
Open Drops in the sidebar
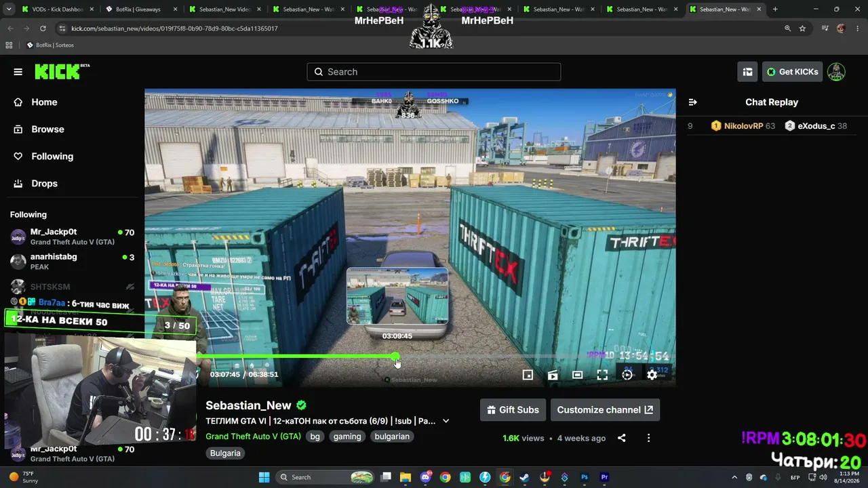pyautogui.click(x=44, y=184)
